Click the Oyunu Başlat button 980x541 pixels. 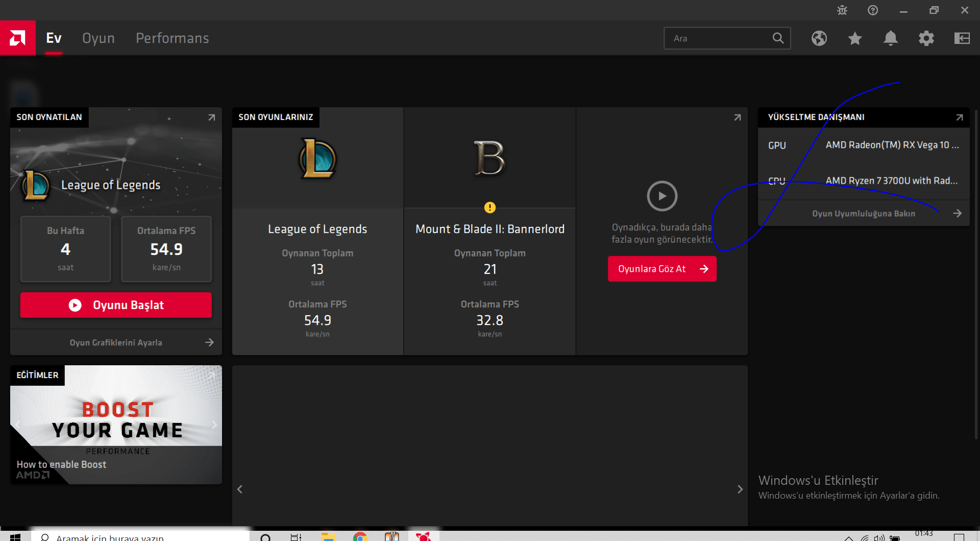tap(116, 305)
